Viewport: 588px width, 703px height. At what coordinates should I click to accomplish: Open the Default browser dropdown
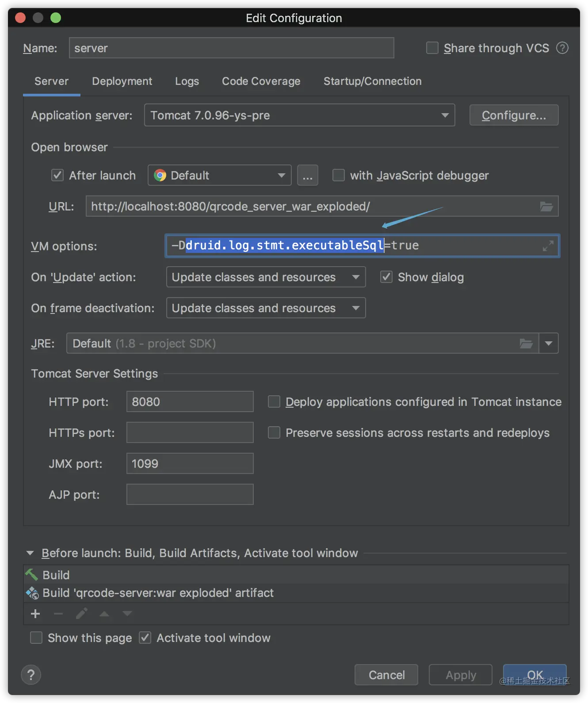(x=220, y=175)
